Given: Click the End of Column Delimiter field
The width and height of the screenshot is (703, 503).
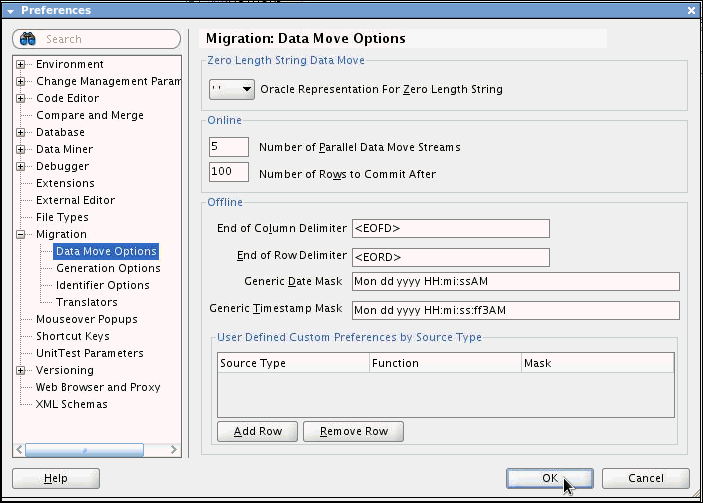Looking at the screenshot, I should pos(450,228).
